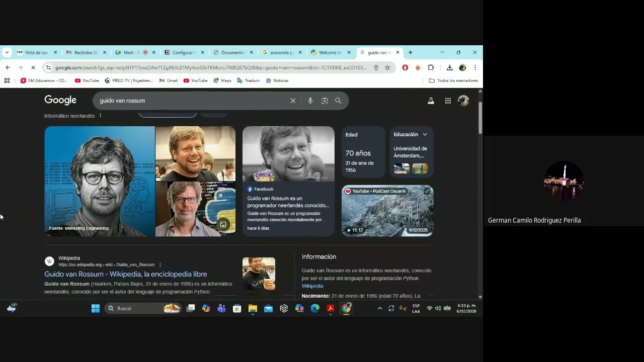Open Chrome three-dot menu
Viewport: 644px width, 362px height.
pyautogui.click(x=475, y=67)
